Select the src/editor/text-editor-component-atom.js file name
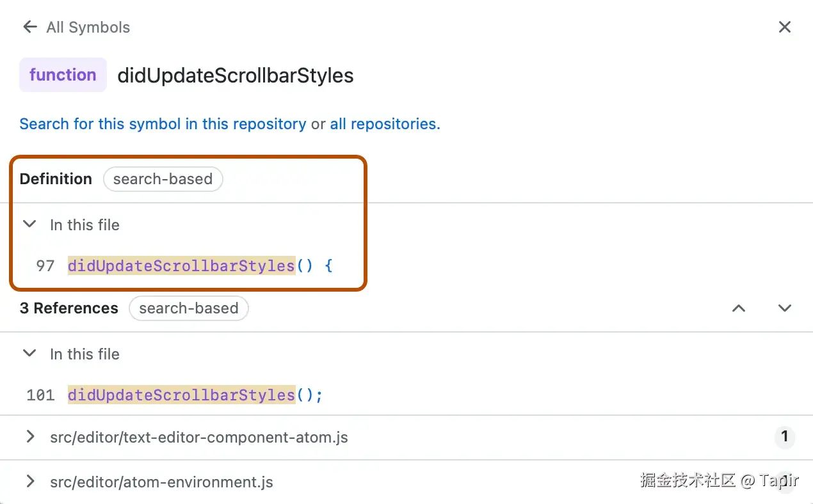The height and width of the screenshot is (504, 813). coord(198,437)
